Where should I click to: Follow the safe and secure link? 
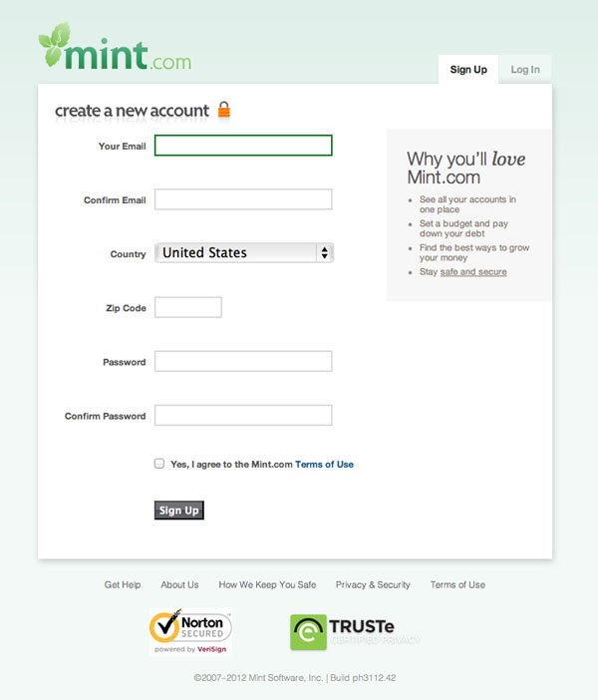coord(473,272)
